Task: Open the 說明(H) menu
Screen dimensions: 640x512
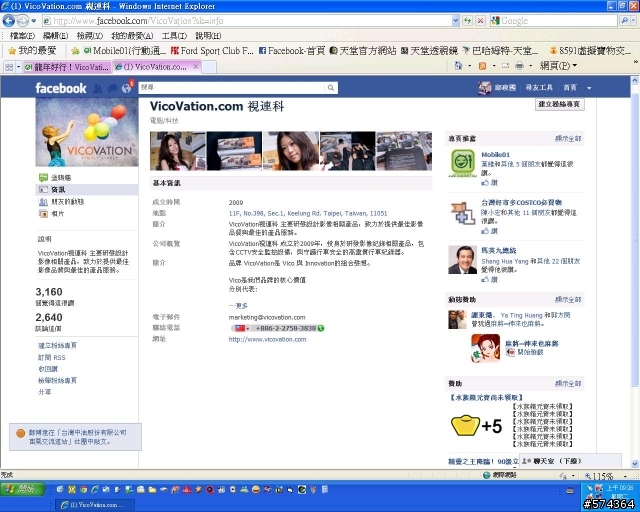Action: click(208, 36)
